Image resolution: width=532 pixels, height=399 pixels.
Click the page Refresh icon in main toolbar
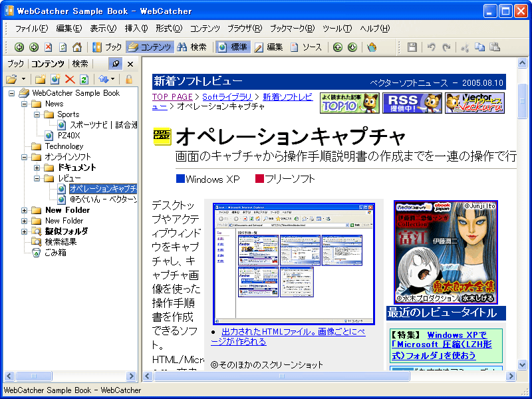(63, 47)
